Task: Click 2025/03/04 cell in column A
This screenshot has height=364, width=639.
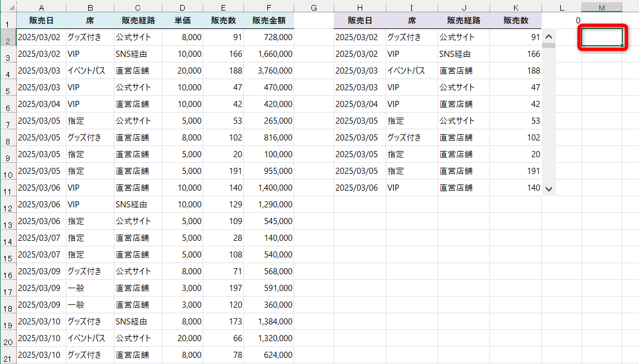Action: 41,104
